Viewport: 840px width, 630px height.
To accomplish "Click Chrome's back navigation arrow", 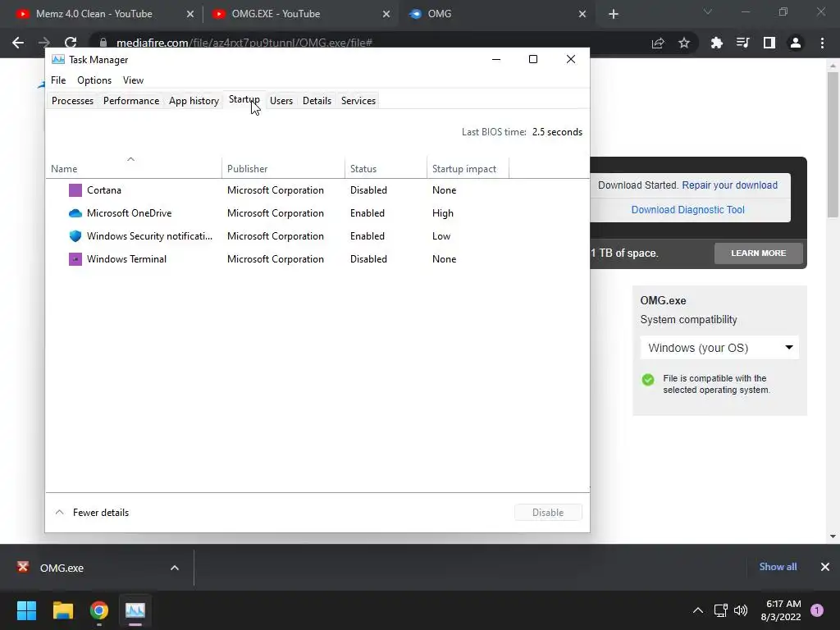I will 18,43.
